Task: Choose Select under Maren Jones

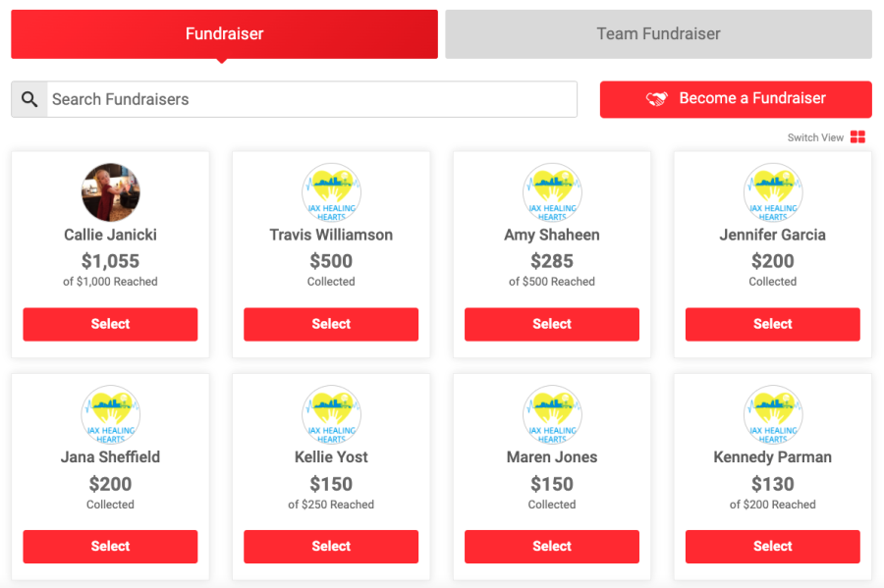Action: 552,547
